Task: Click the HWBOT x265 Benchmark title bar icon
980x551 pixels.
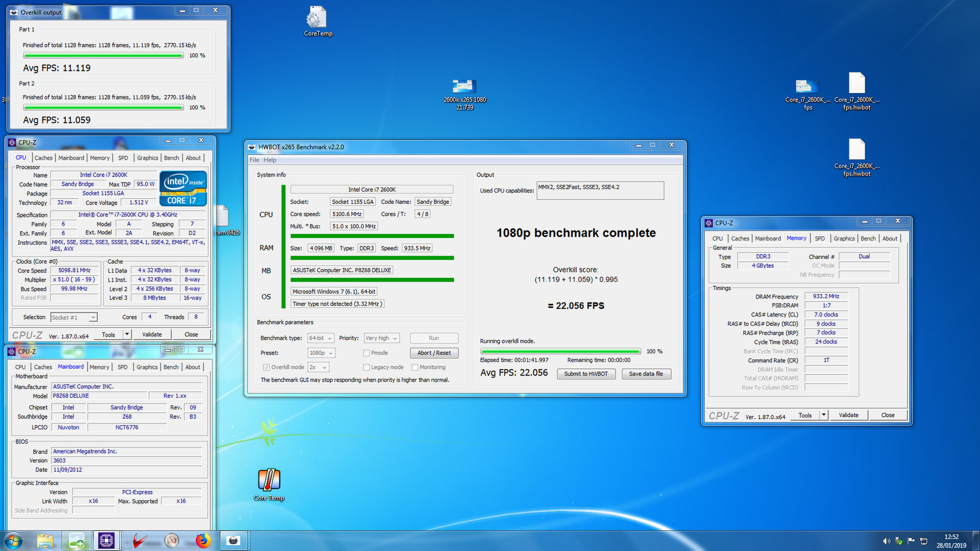Action: 252,147
